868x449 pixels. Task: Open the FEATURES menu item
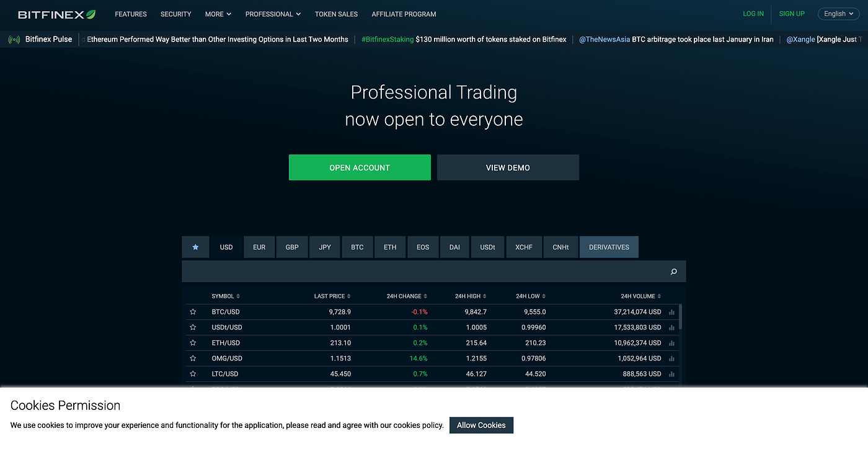tap(131, 14)
